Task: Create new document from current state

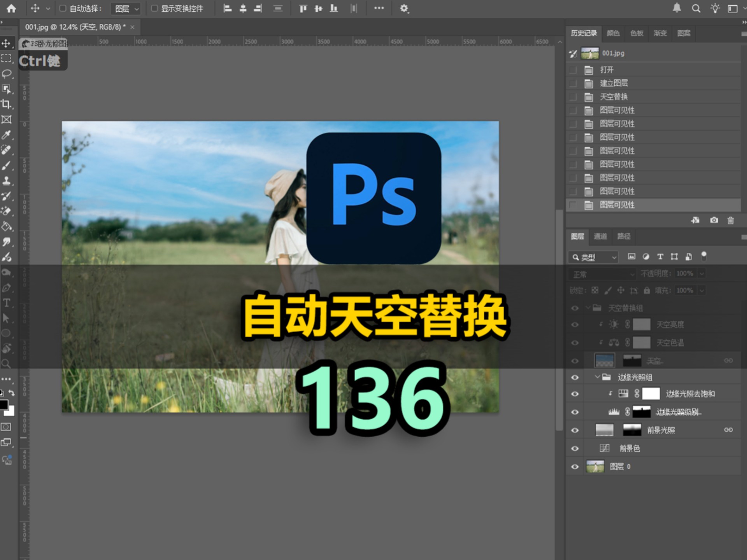Action: pos(695,220)
